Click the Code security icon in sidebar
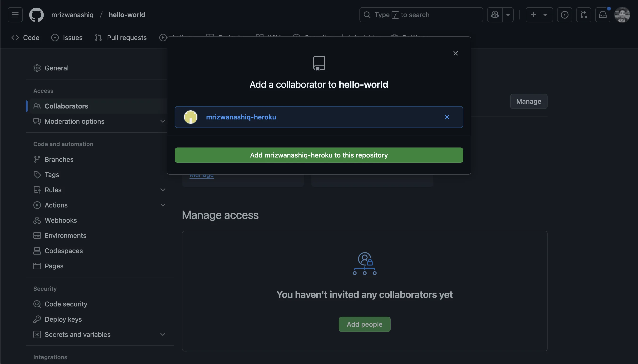Image resolution: width=638 pixels, height=364 pixels. (x=37, y=304)
